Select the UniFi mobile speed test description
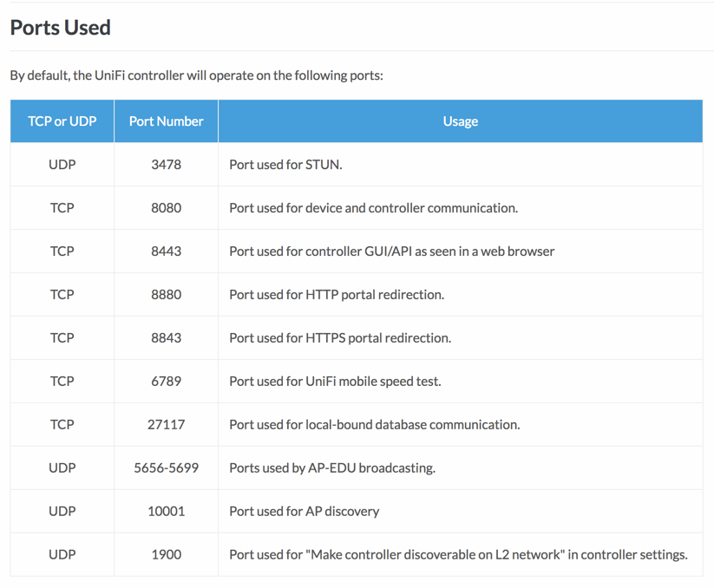This screenshot has height=588, width=714. pyautogui.click(x=335, y=381)
